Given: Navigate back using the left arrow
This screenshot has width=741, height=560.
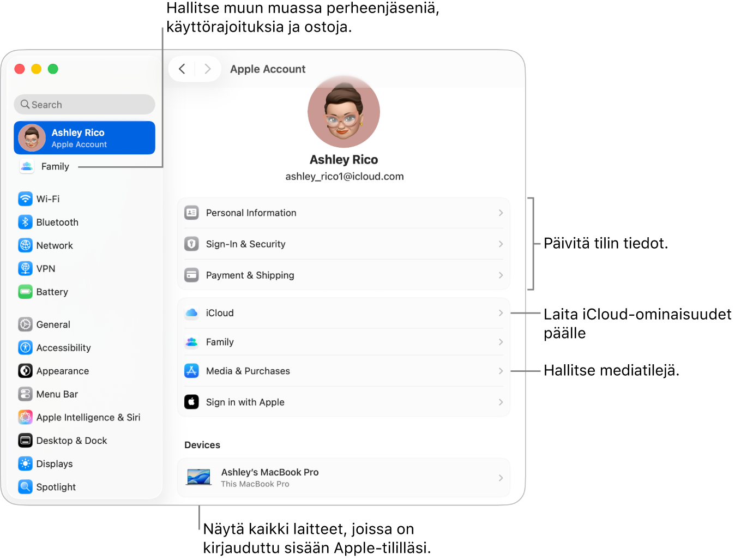Looking at the screenshot, I should click(x=182, y=69).
